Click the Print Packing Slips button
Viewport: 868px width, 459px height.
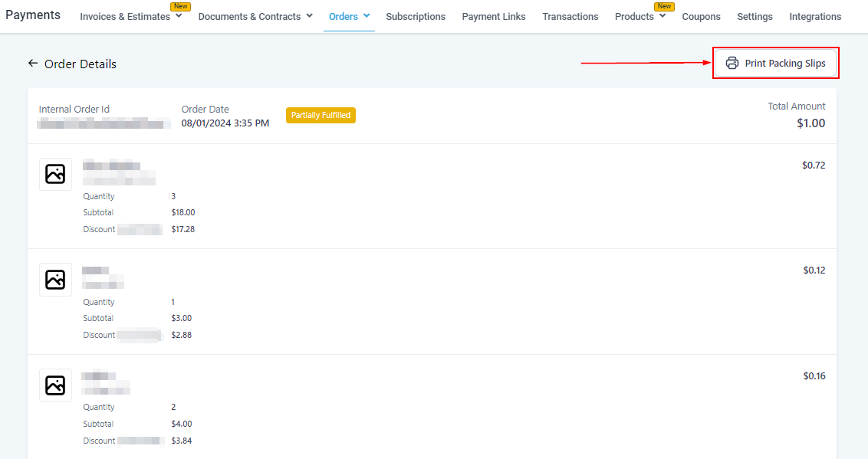click(x=776, y=64)
